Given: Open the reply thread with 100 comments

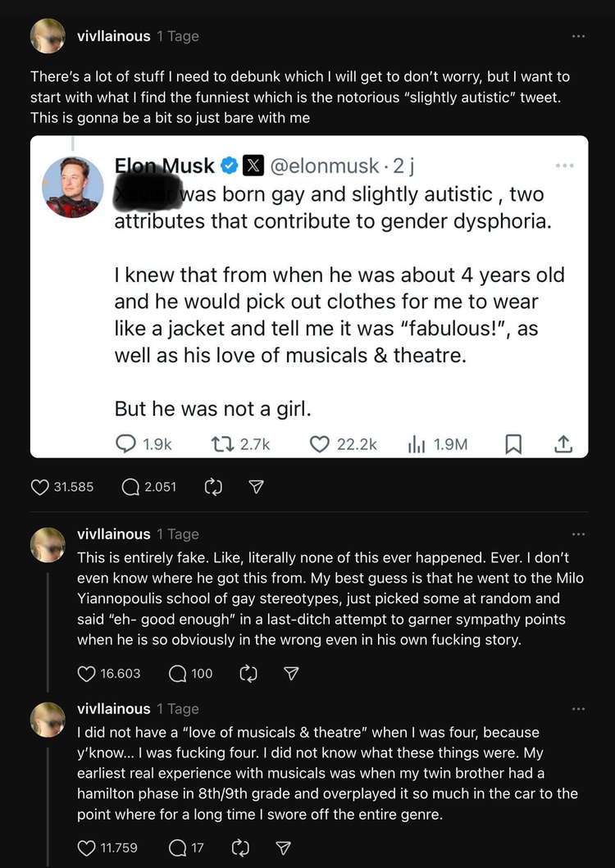Looking at the screenshot, I should click(177, 674).
